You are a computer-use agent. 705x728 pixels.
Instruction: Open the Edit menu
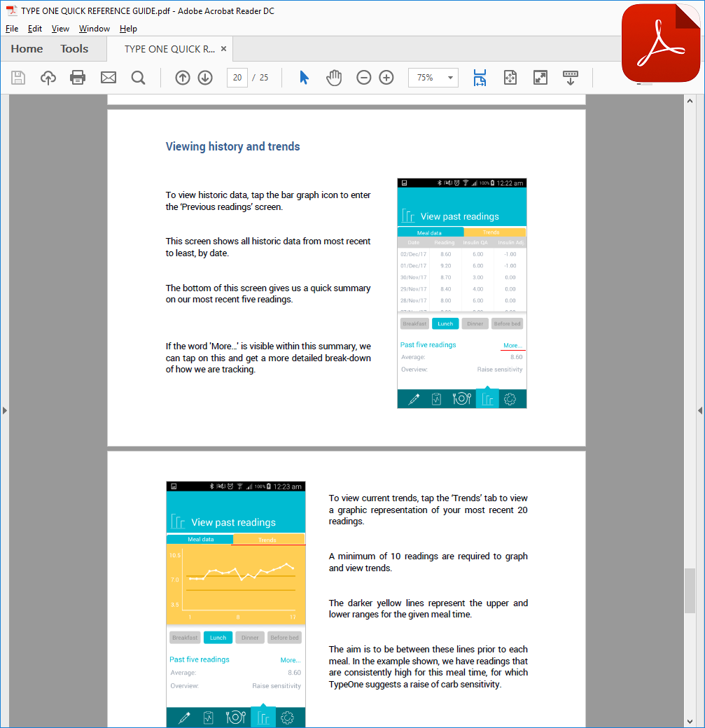tap(35, 29)
